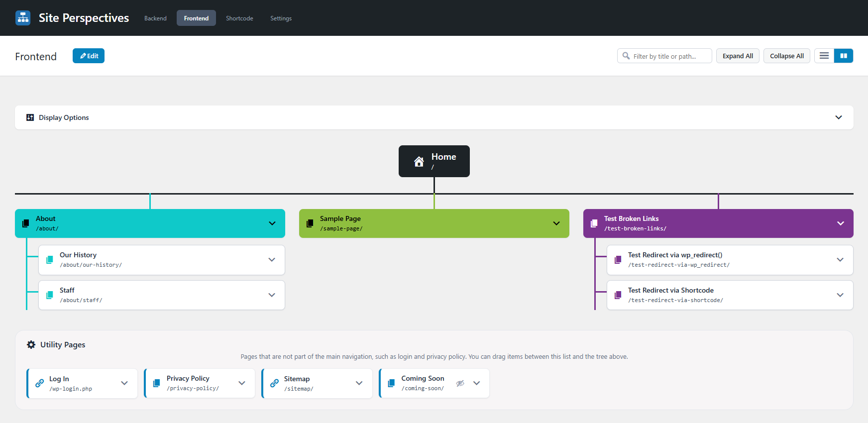Click the Sample Page document icon
Image resolution: width=868 pixels, height=423 pixels.
point(310,223)
